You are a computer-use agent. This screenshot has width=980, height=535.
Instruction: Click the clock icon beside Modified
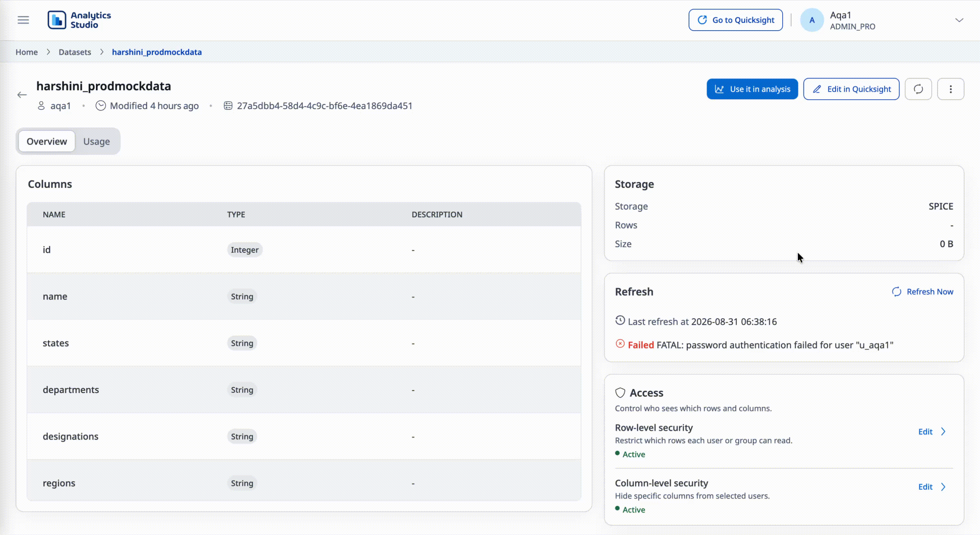tap(101, 106)
